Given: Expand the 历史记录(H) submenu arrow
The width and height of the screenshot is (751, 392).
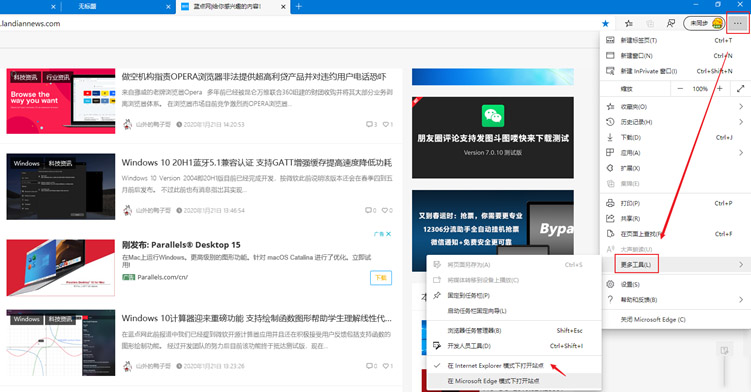Looking at the screenshot, I should pyautogui.click(x=741, y=122).
